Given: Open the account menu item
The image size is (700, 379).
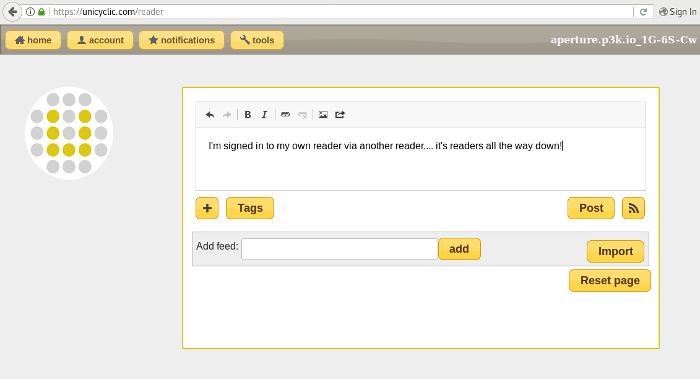Looking at the screenshot, I should (x=100, y=40).
